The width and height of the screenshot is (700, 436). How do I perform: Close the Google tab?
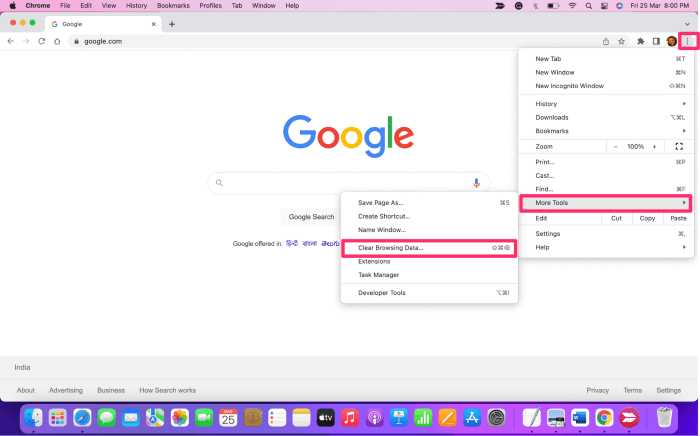point(154,24)
